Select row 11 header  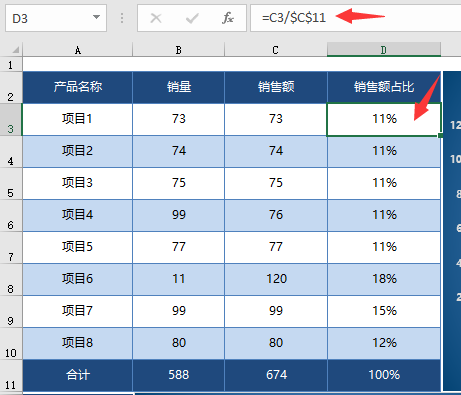point(11,376)
